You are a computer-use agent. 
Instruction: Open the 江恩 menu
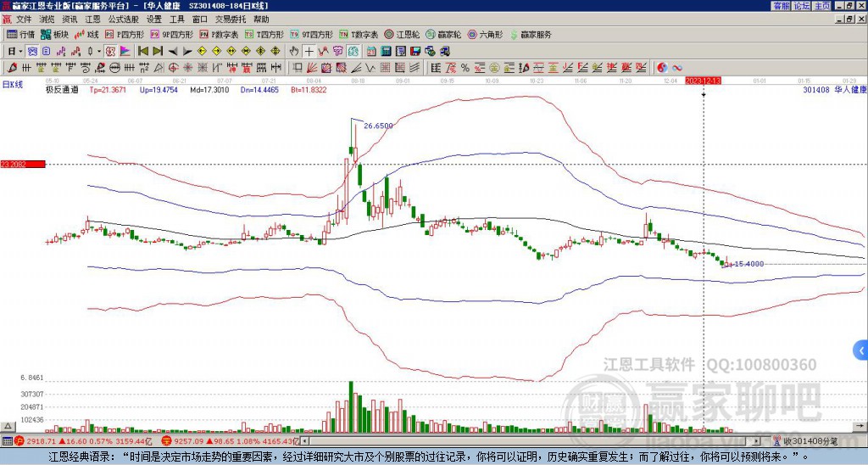click(92, 20)
